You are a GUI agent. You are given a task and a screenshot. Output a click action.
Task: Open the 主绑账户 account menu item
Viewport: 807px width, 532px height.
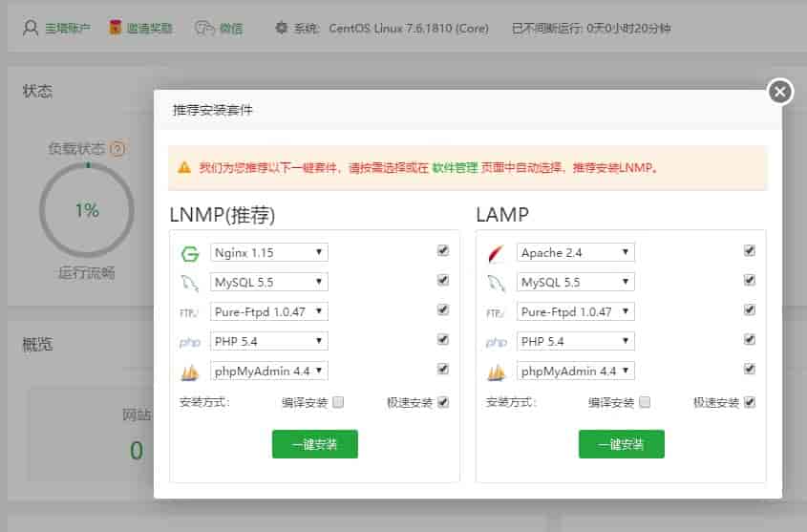57,28
